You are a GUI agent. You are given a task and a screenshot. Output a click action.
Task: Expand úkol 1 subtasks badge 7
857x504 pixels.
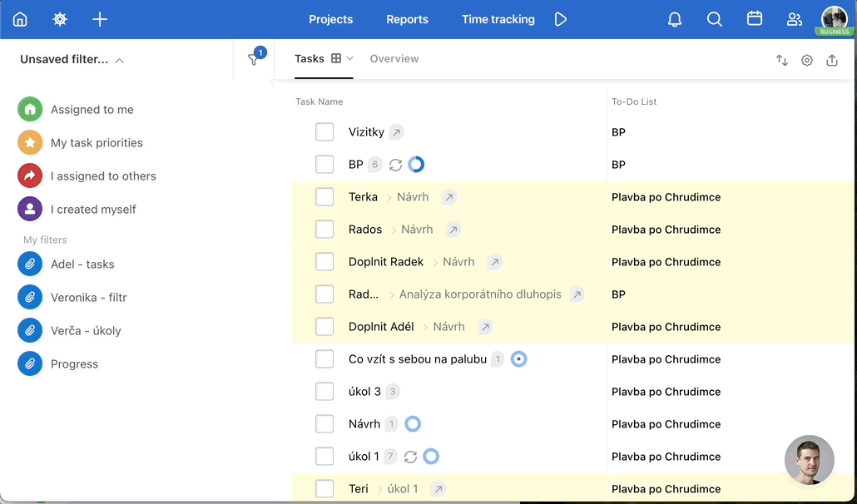pos(390,457)
